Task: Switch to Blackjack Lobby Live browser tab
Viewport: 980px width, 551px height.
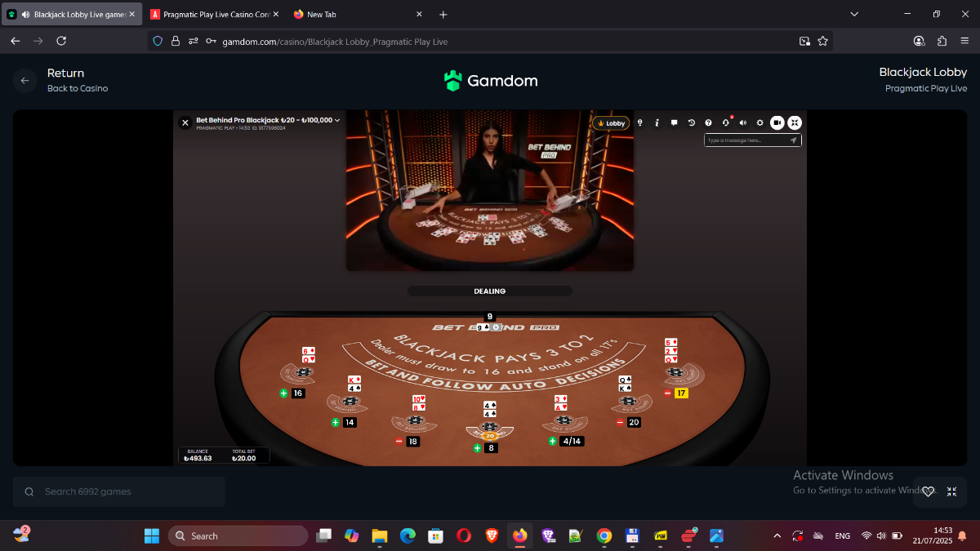Action: [x=72, y=15]
